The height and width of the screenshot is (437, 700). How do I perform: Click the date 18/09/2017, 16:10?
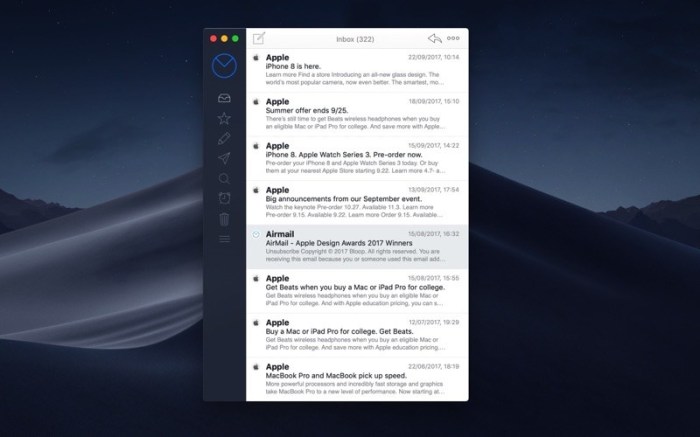[433, 101]
